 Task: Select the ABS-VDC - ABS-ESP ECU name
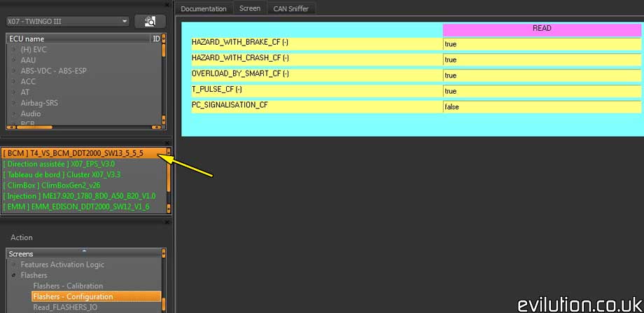53,71
